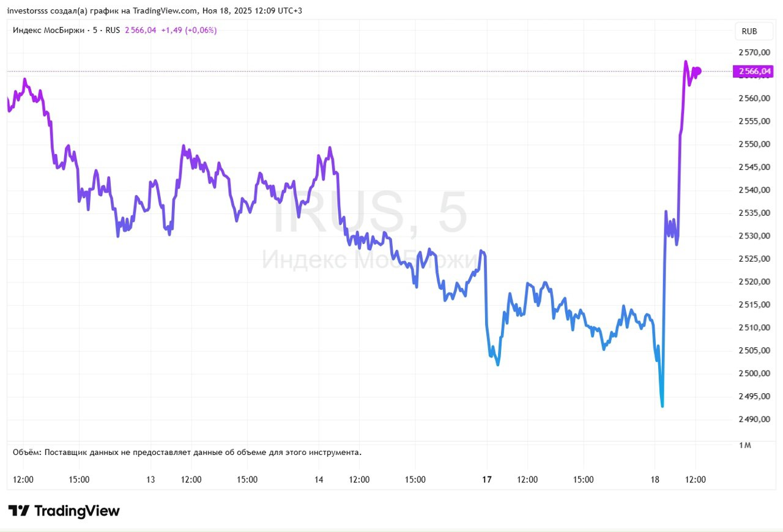Viewport: 783px width, 532px height.
Task: Select the 13 date label on time axis
Action: pos(150,480)
